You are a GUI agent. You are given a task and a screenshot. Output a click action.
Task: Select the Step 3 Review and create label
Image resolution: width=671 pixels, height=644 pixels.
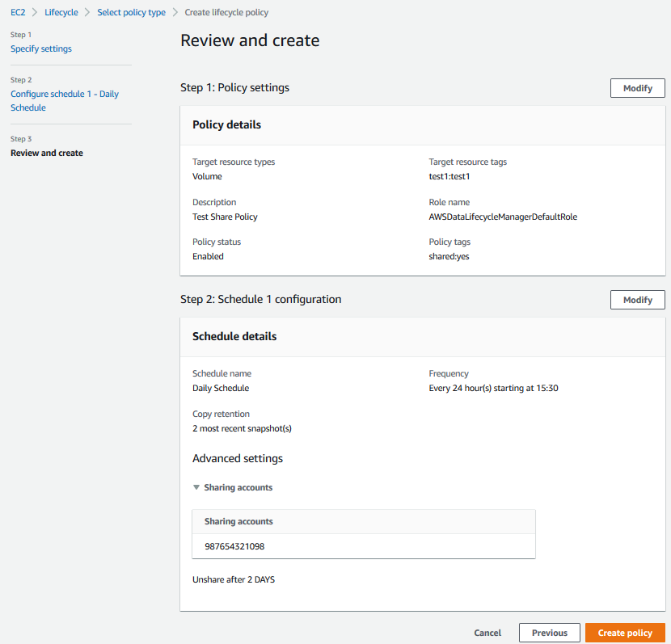tap(46, 153)
